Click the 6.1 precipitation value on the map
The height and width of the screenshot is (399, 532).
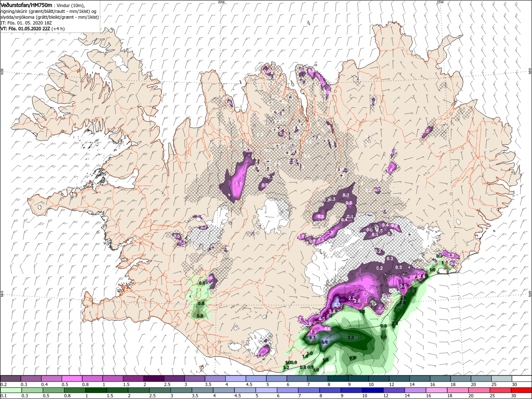pos(313,337)
